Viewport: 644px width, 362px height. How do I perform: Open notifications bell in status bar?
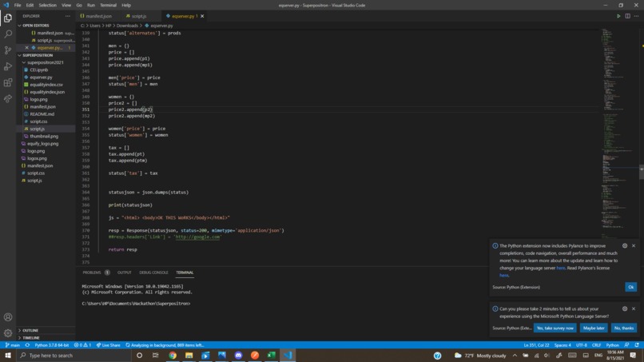(637, 345)
